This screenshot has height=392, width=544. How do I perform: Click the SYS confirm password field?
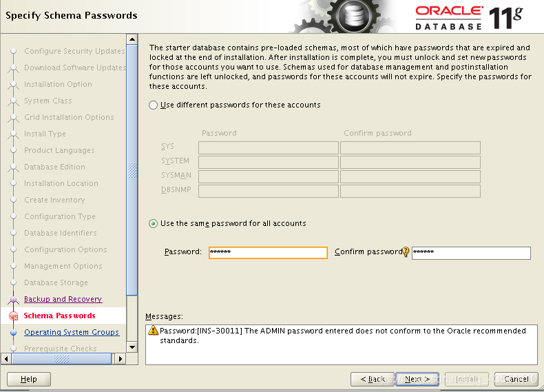tap(410, 147)
